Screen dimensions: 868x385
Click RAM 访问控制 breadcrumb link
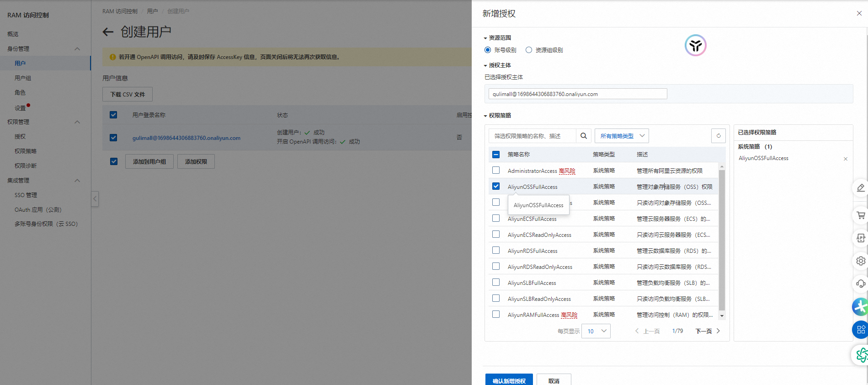click(x=120, y=11)
